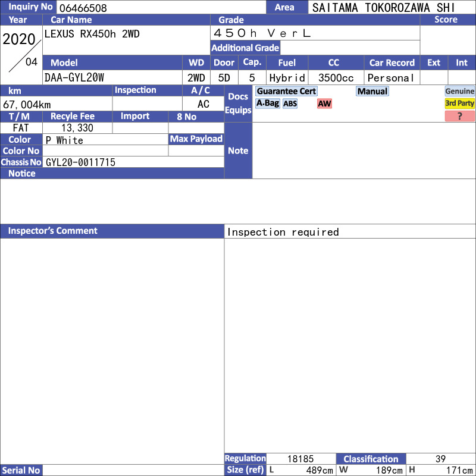Click the empty Serial No field
The width and height of the screenshot is (476, 476).
pyautogui.click(x=133, y=470)
